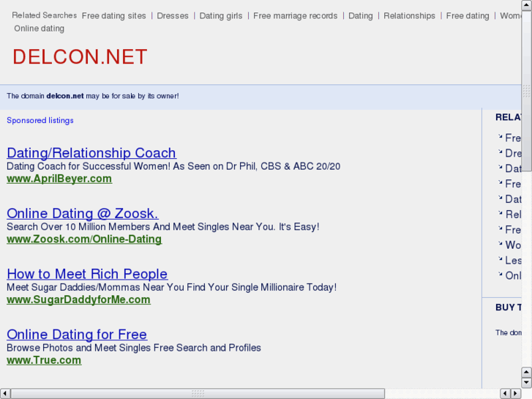Click the 'Sponsored listings' label
The height and width of the screenshot is (399, 532).
click(x=40, y=120)
